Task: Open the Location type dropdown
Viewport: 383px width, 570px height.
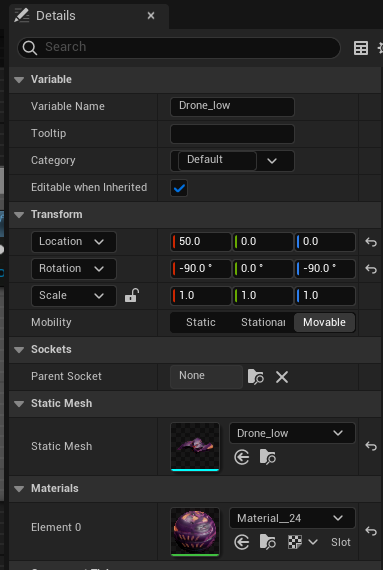Action: pos(74,242)
